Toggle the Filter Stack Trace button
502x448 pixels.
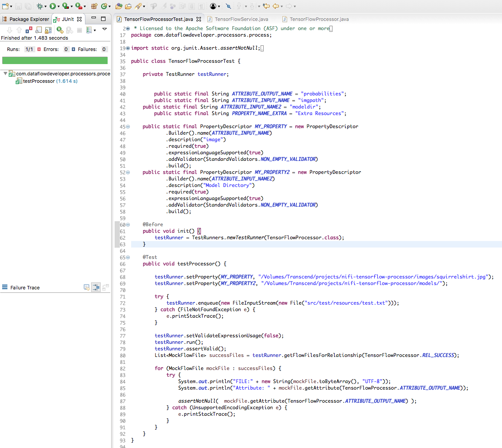96,287
